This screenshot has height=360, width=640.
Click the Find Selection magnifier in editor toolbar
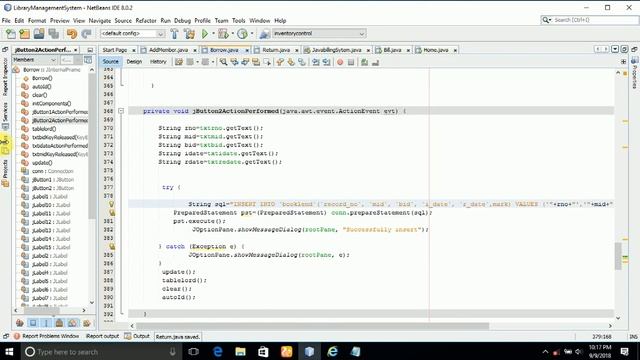click(x=223, y=62)
